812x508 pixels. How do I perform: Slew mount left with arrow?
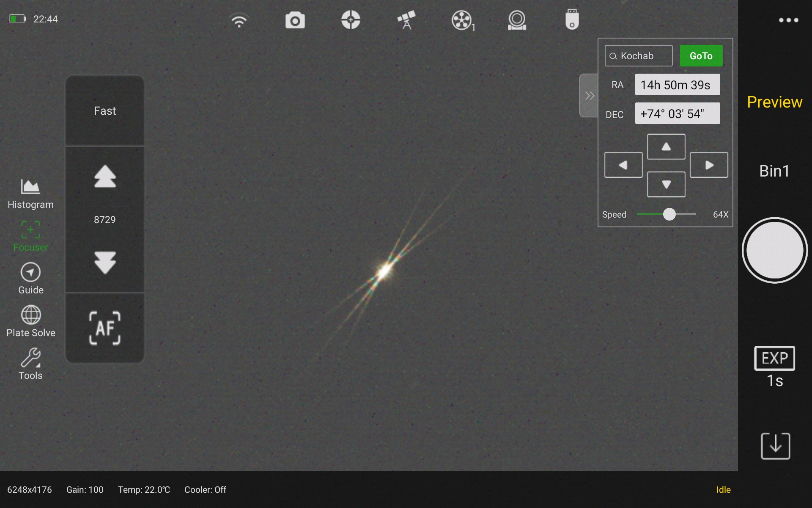coord(623,165)
